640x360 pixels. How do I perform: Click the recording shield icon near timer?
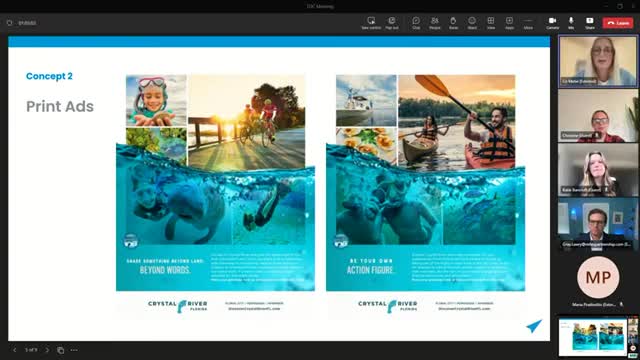tap(9, 23)
